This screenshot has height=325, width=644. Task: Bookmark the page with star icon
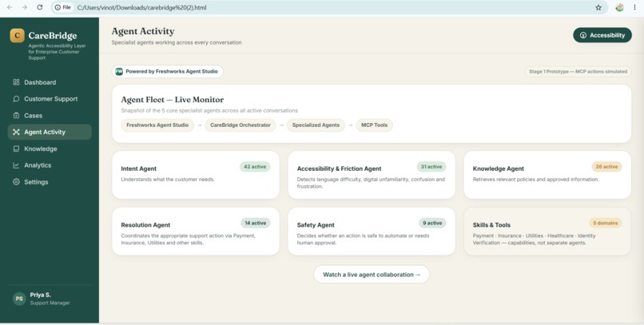[598, 7]
